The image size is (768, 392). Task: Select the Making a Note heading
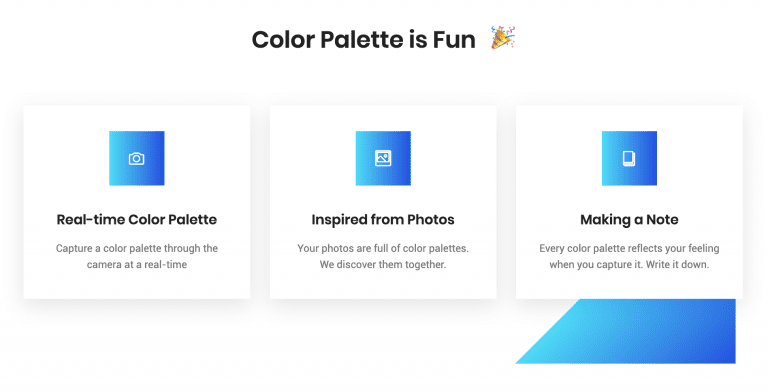tap(629, 220)
